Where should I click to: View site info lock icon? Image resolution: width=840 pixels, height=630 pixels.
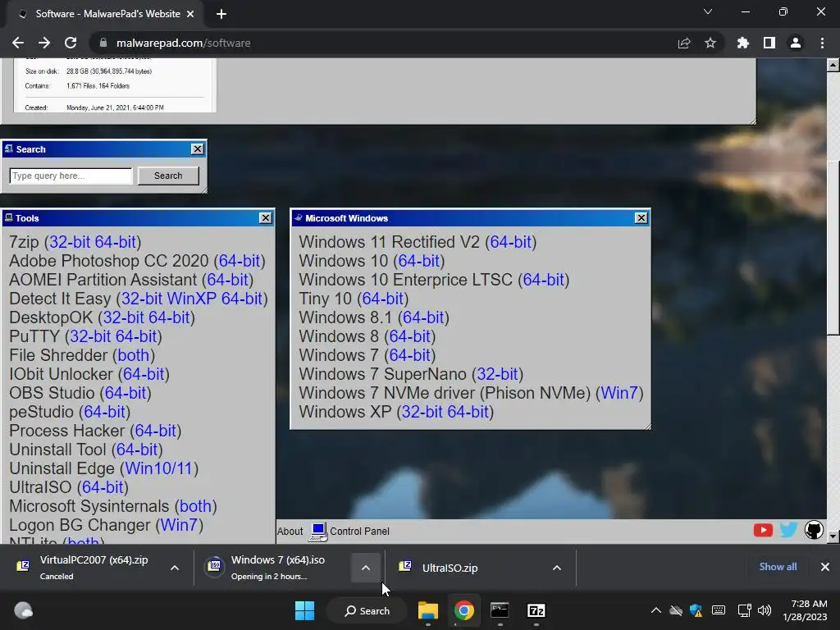click(103, 43)
